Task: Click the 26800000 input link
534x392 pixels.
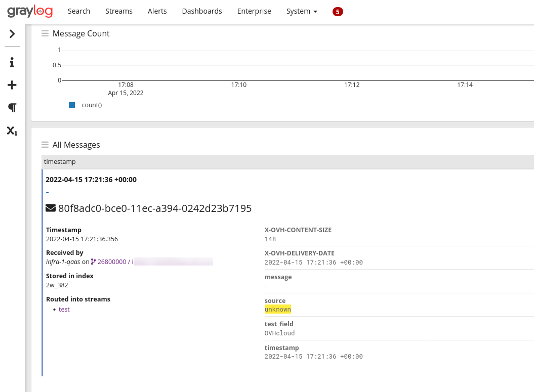Action: point(112,262)
